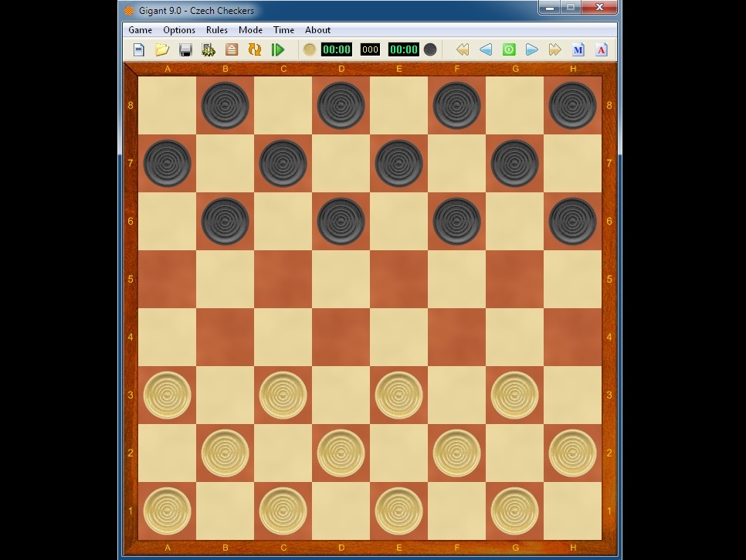The image size is (746, 560).
Task: Click the black player indicator disc in the toolbar
Action: [430, 49]
